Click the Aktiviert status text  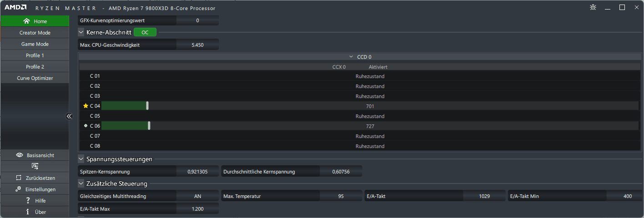[x=378, y=67]
